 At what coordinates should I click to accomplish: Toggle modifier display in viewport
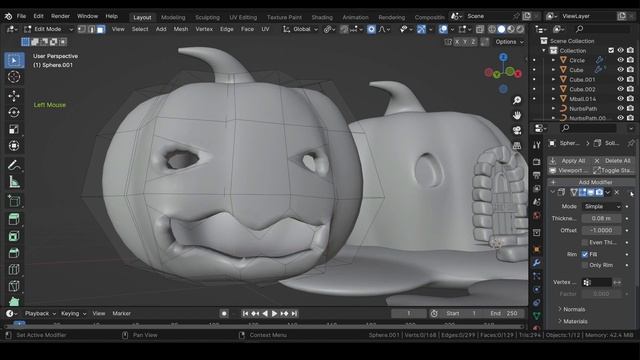(x=591, y=192)
